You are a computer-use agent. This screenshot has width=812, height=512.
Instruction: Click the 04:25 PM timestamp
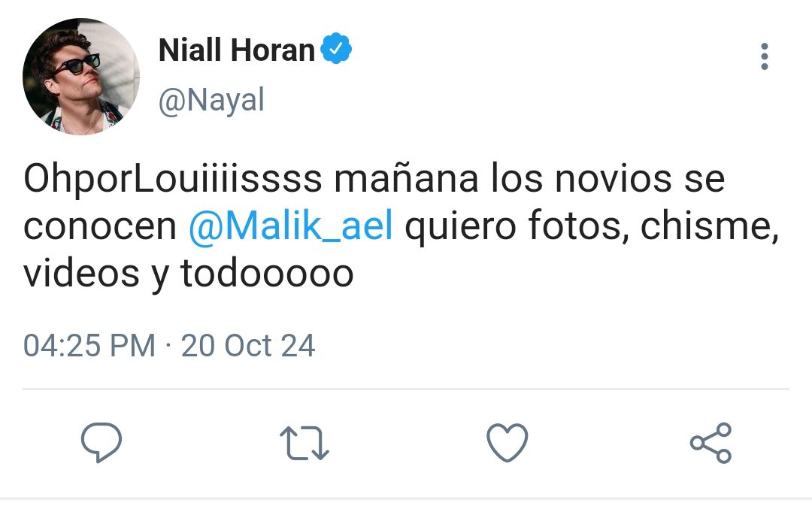[x=89, y=345]
